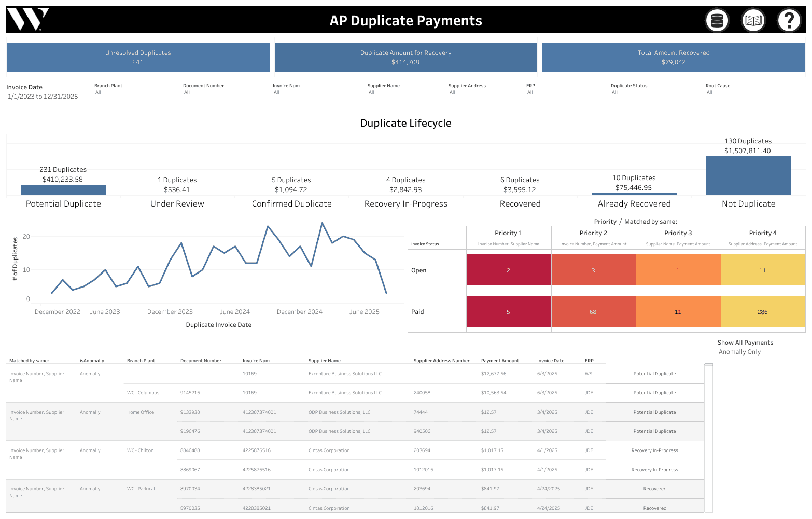This screenshot has width=812, height=519.
Task: Select the Anomaly Only option
Action: [739, 352]
